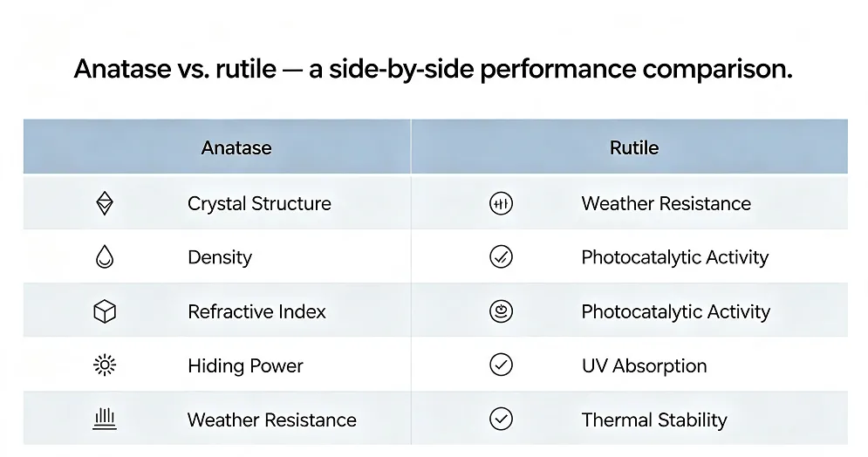The image size is (868, 457).
Task: Click the Rutile Weather Resistance label
Action: pos(666,203)
